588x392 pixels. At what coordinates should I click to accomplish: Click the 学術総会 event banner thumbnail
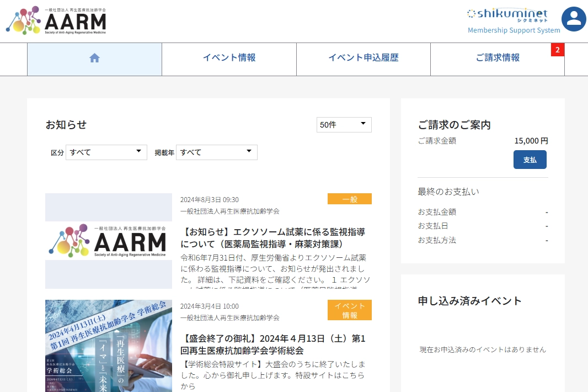pyautogui.click(x=108, y=346)
